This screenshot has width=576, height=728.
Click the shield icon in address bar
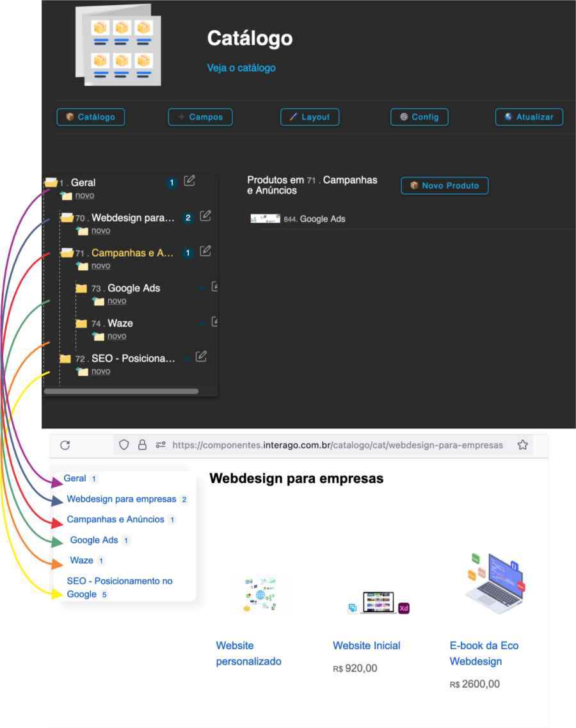pyautogui.click(x=125, y=445)
